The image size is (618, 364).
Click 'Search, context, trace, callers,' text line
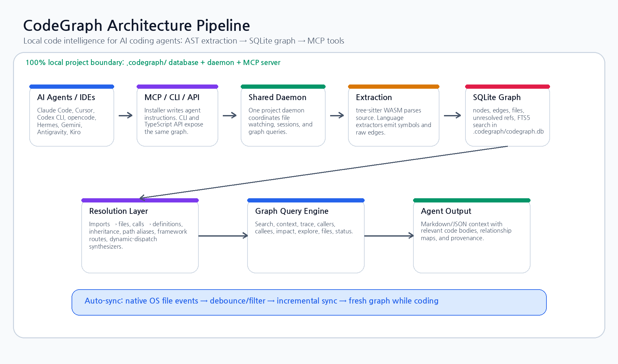295,224
